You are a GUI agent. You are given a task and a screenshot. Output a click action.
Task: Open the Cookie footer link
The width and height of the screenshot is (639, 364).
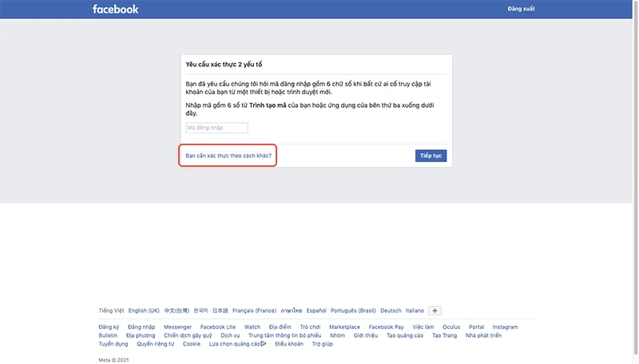[x=192, y=344]
